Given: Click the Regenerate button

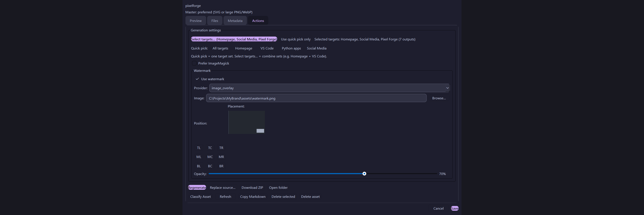Looking at the screenshot, I should (x=197, y=187).
